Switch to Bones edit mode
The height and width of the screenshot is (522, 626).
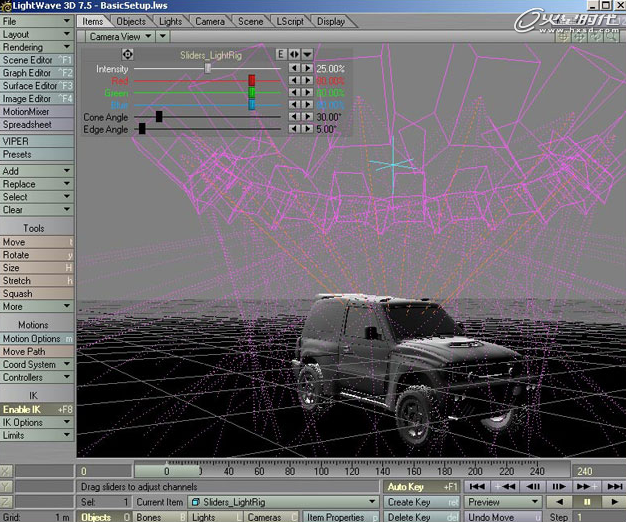(159, 517)
